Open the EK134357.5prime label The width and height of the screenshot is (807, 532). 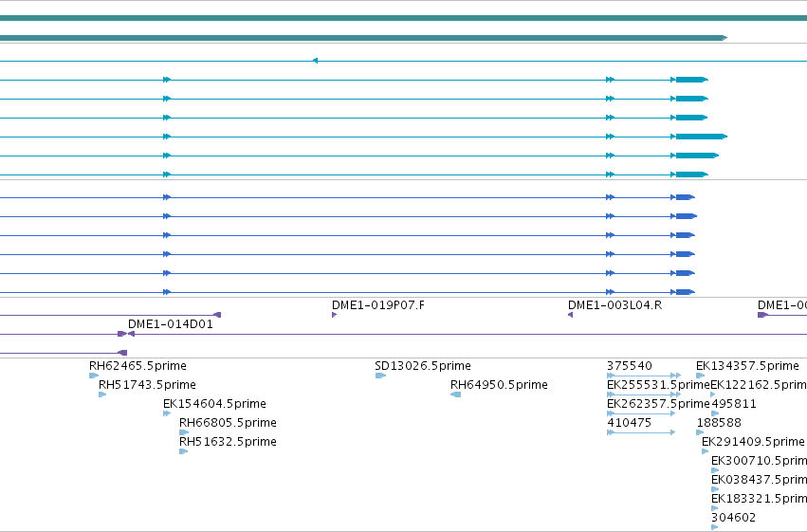[748, 366]
